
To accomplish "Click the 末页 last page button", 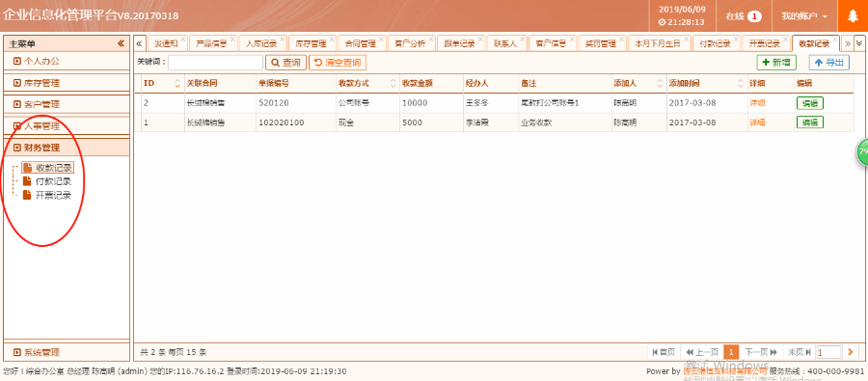I will pos(800,352).
